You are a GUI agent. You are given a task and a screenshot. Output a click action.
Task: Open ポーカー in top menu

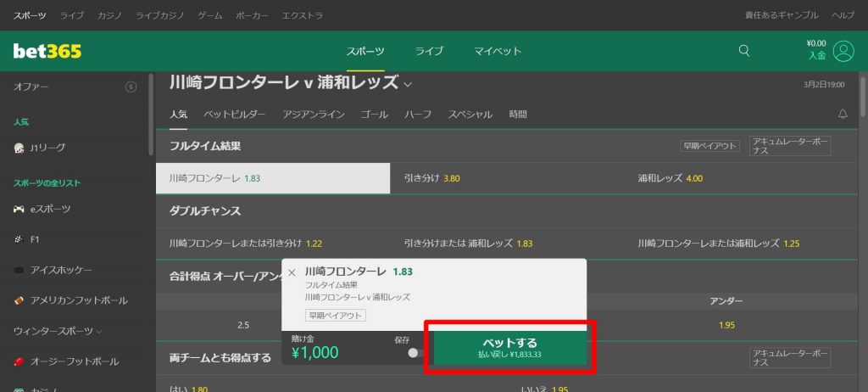pos(252,15)
